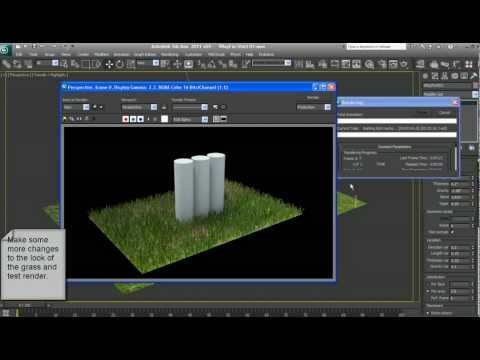The width and height of the screenshot is (480, 360).
Task: Select the Per area radio button
Action: tap(428, 291)
